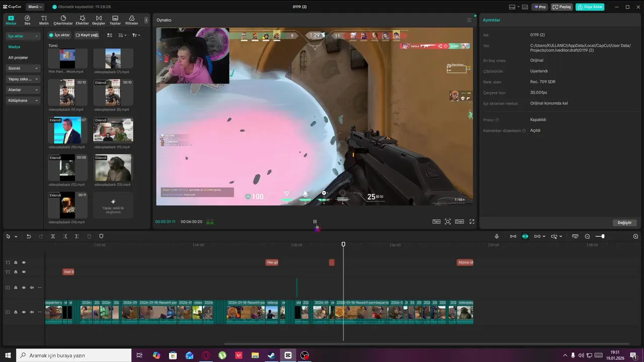Lock the first text track
This screenshot has width=644, height=362.
pos(16,262)
